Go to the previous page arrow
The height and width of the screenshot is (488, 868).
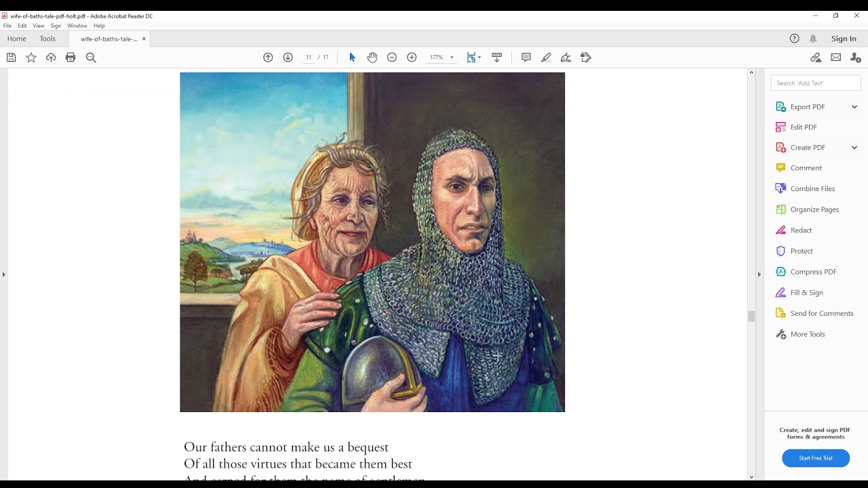click(268, 58)
